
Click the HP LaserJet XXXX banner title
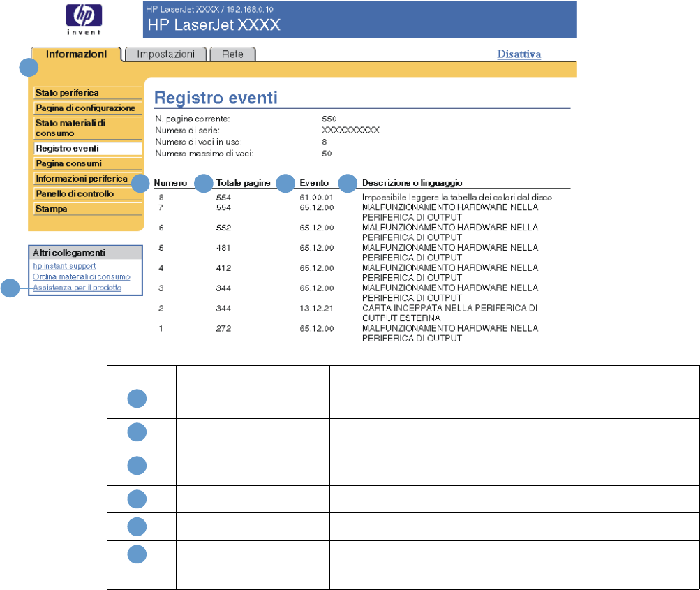(214, 25)
